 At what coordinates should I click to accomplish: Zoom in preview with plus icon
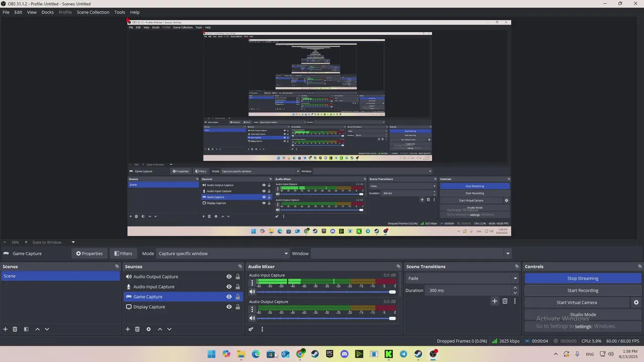point(26,242)
